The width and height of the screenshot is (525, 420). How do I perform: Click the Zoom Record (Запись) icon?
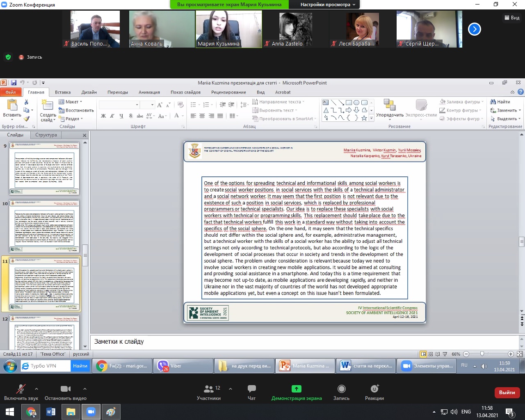point(341,389)
